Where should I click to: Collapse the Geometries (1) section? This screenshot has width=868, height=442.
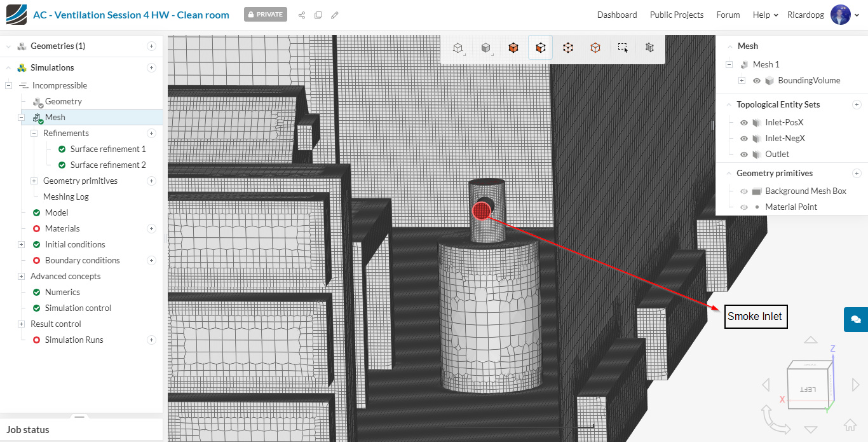(8, 46)
